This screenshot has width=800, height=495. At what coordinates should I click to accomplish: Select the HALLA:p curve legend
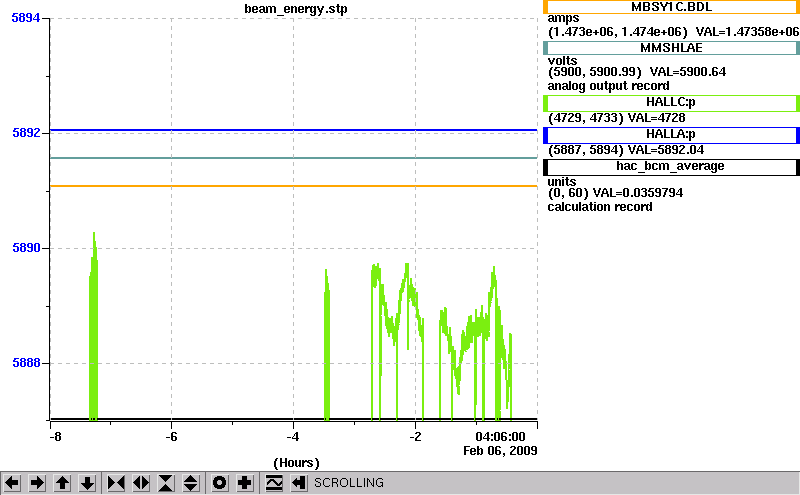(671, 135)
